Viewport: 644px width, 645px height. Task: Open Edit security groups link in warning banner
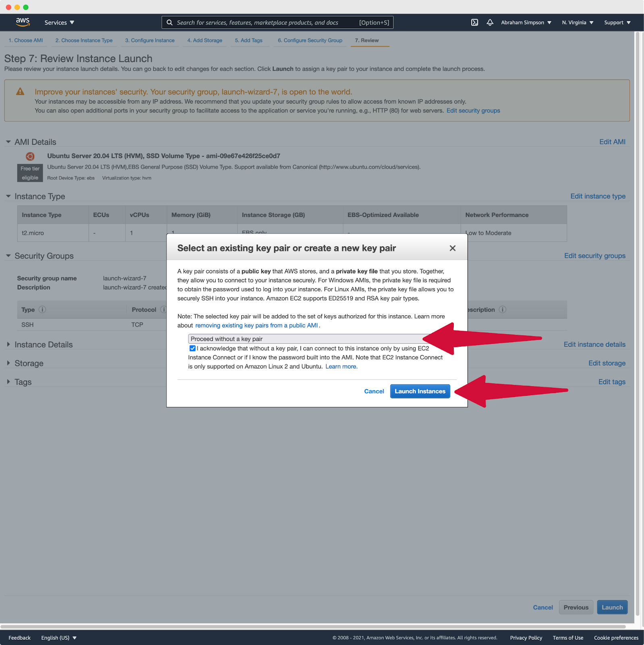point(473,110)
